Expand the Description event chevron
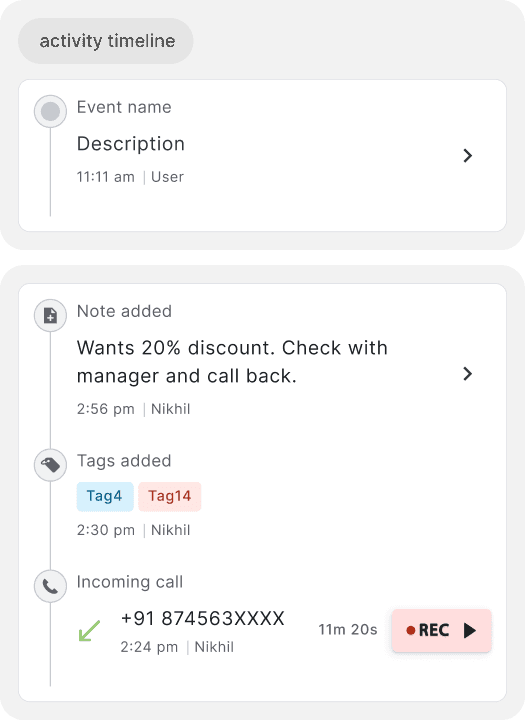This screenshot has width=525, height=721. click(x=468, y=155)
